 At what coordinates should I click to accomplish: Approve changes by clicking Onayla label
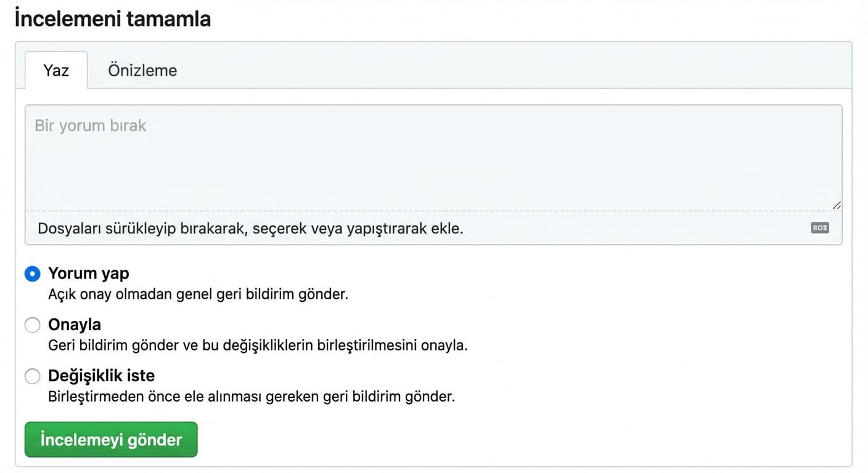[x=75, y=325]
